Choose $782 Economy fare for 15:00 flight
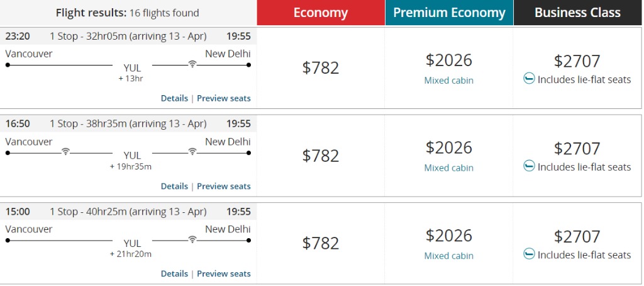 click(x=321, y=243)
